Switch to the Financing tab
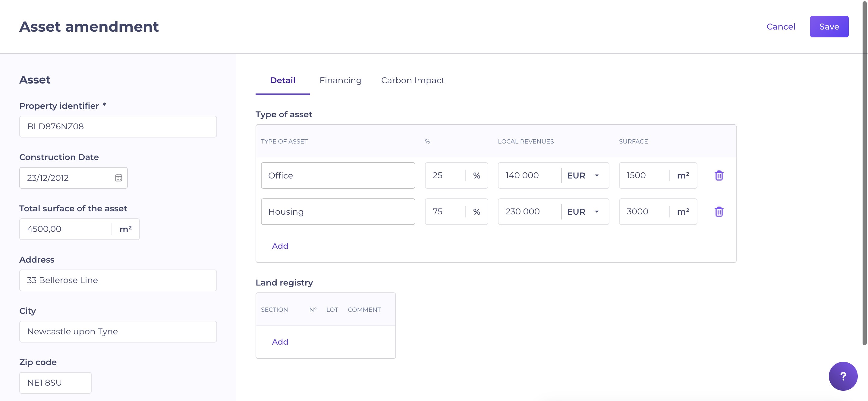This screenshot has width=868, height=401. click(x=340, y=80)
